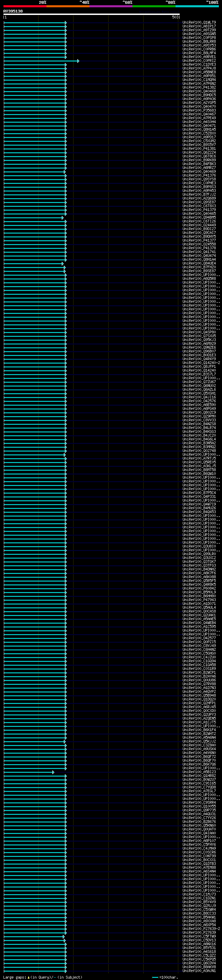Viewport: 222px width, 980px height.
Task: Select hit UniRef100_Q40468
Action: coord(199,91)
